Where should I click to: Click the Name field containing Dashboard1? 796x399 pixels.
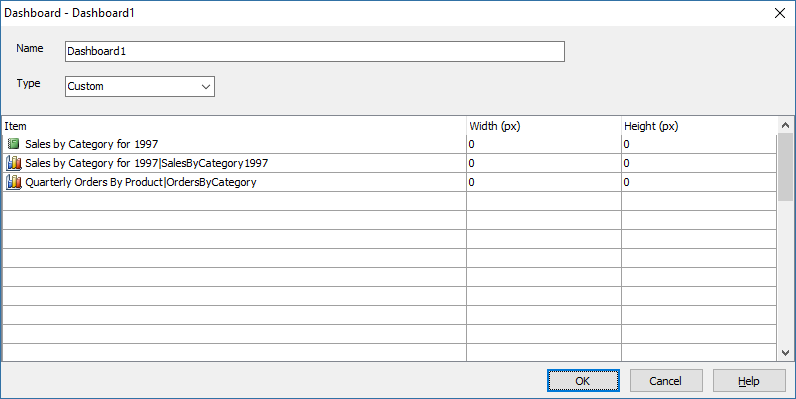coord(315,51)
